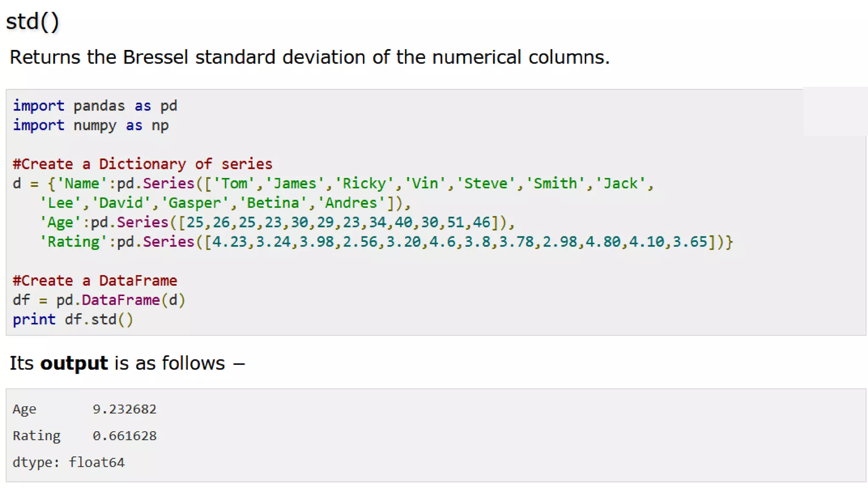Click blank box at code block corner
868x488 pixels.
pos(835,111)
